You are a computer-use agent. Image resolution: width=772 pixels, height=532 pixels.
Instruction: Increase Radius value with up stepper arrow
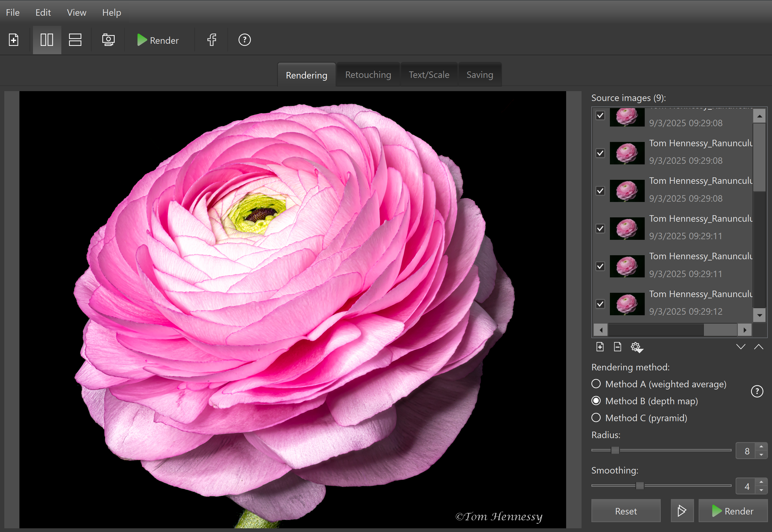coord(761,447)
